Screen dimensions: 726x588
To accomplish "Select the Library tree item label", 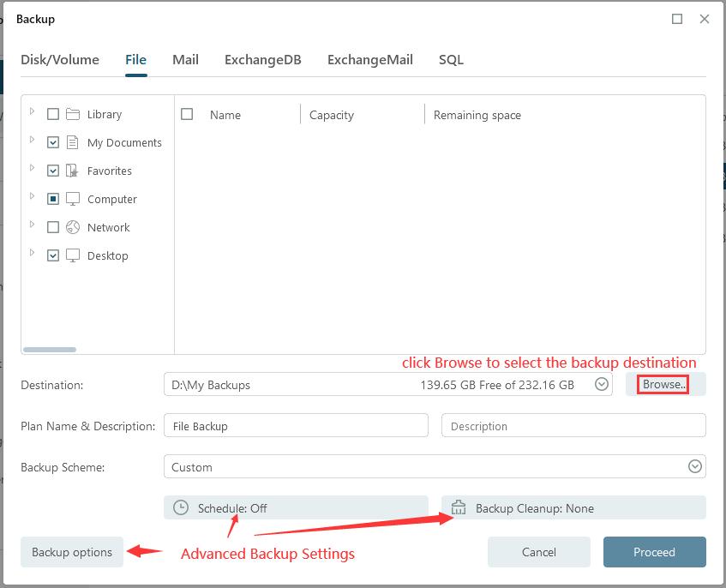I will 105,114.
